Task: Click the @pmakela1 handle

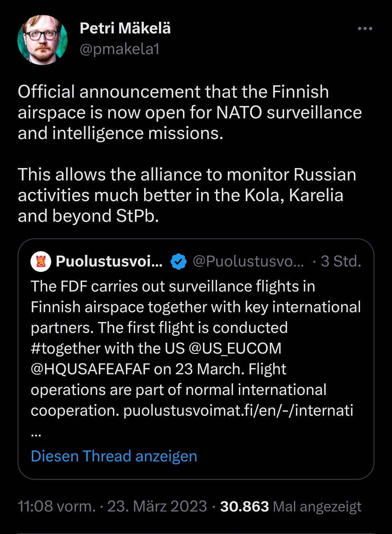Action: [119, 49]
